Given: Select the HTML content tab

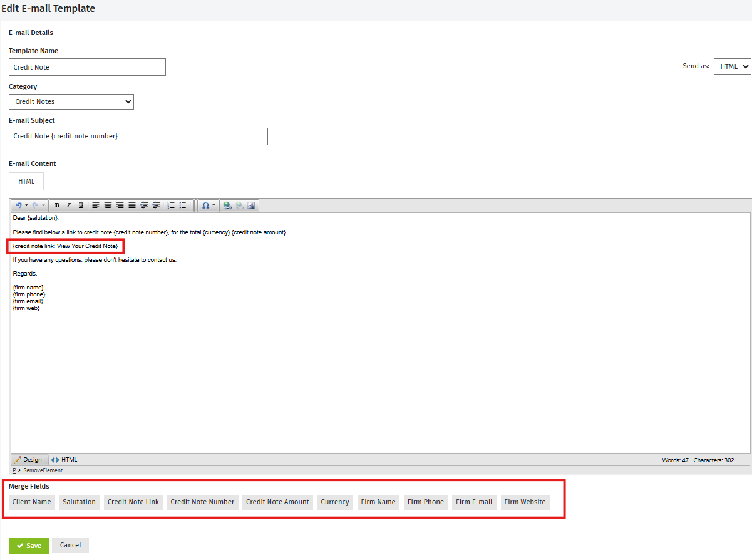Looking at the screenshot, I should (x=26, y=181).
